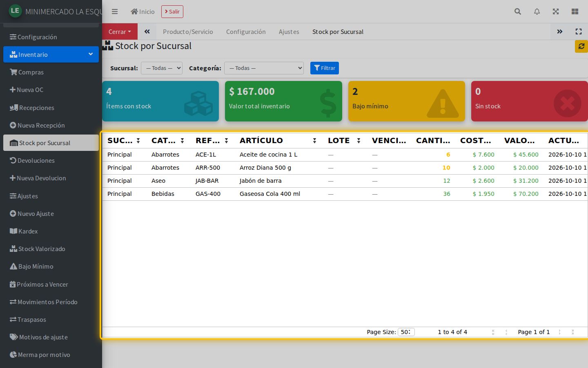Click the Sin stock red card
This screenshot has height=368, width=588.
pyautogui.click(x=530, y=101)
